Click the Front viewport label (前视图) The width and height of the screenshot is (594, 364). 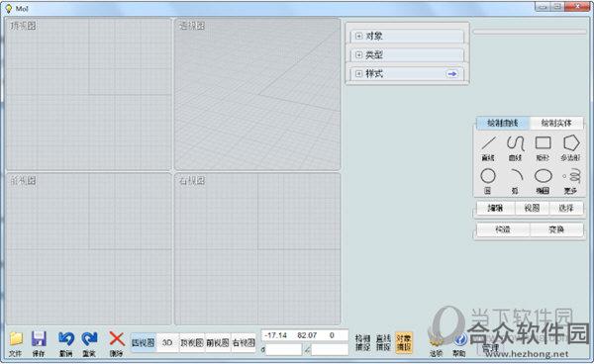pos(23,181)
